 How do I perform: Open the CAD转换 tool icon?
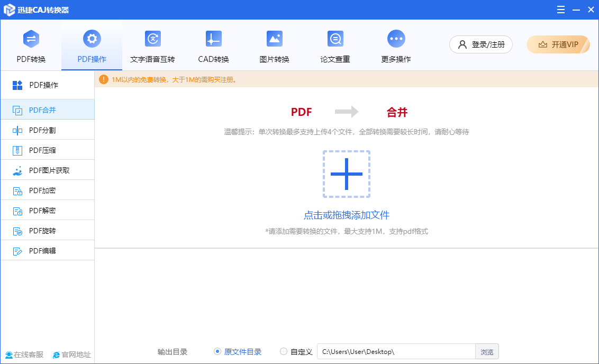[213, 39]
